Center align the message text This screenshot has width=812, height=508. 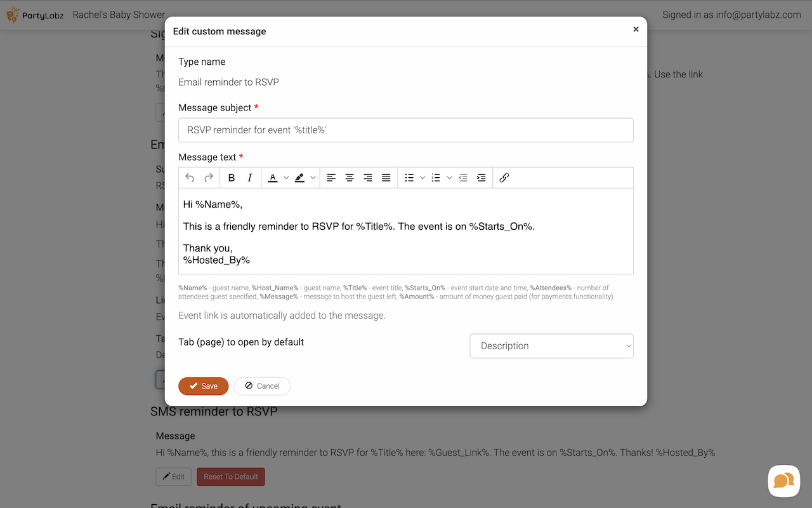tap(350, 178)
